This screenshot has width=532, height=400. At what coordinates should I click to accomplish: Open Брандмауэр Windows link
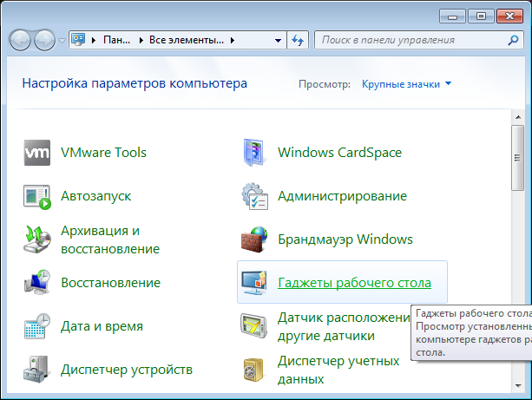[345, 239]
